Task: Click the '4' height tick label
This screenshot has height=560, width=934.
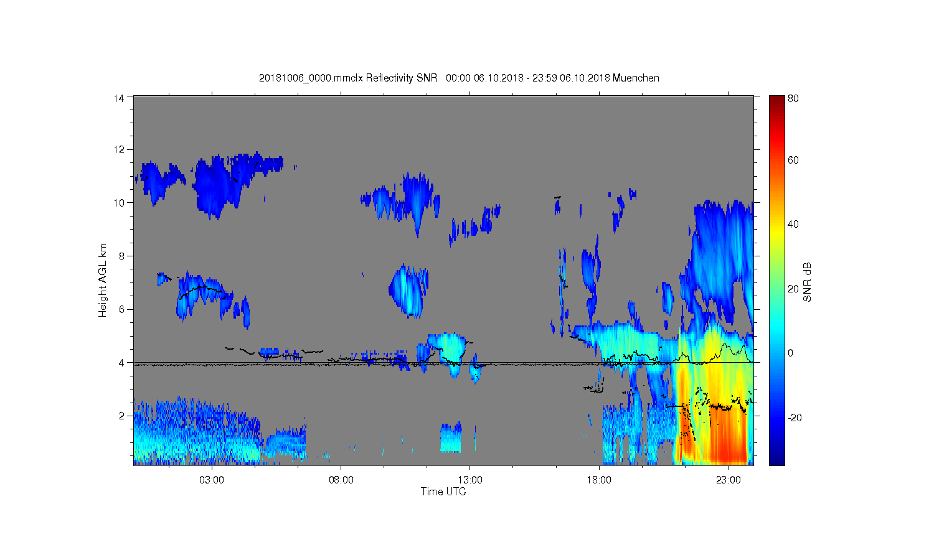Action: (x=122, y=363)
